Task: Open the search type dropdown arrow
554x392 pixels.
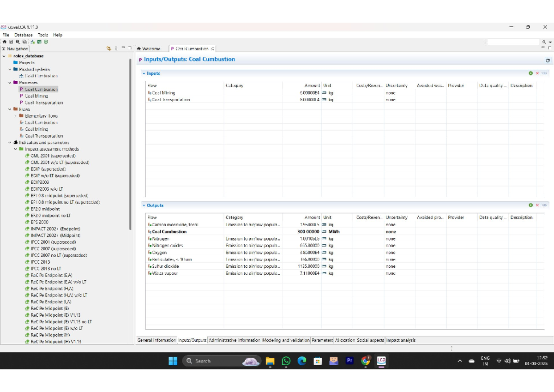Action: pyautogui.click(x=550, y=42)
